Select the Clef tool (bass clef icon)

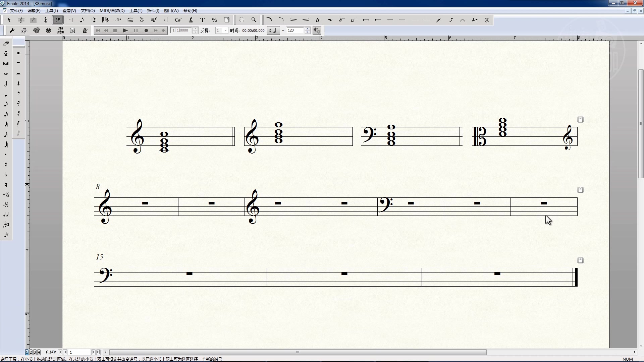tap(58, 20)
